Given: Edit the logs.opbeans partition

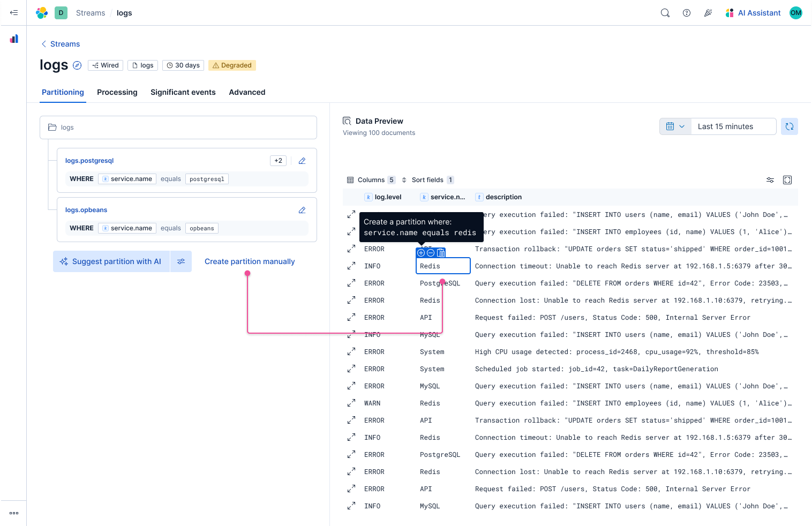Looking at the screenshot, I should click(x=302, y=210).
